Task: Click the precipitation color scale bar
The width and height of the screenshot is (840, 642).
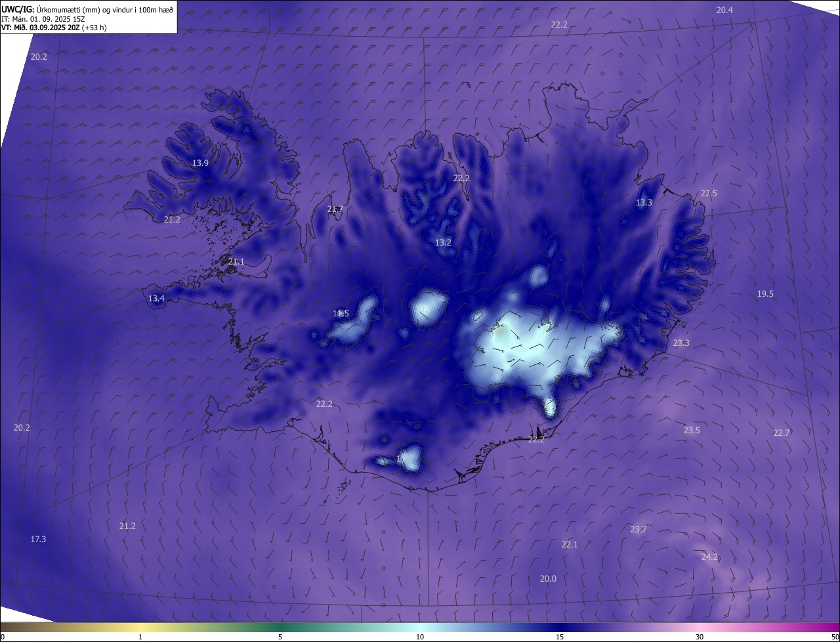Action: pos(420,627)
